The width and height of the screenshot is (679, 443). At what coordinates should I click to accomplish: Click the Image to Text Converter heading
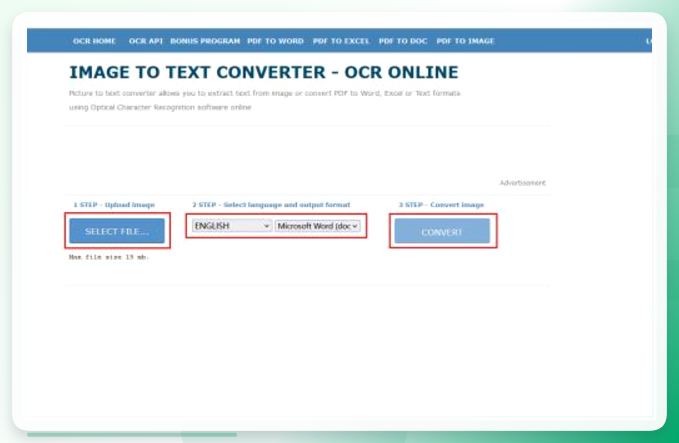[x=264, y=72]
